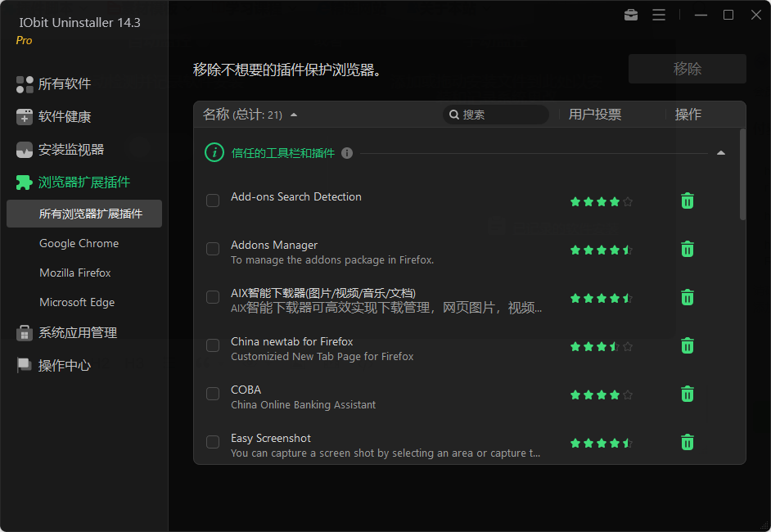Remove COBA using its trash icon

[x=688, y=394]
